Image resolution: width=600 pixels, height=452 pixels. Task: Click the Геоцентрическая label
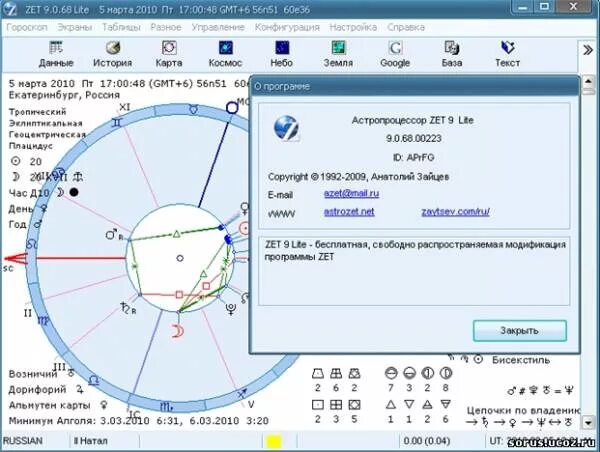pos(47,135)
